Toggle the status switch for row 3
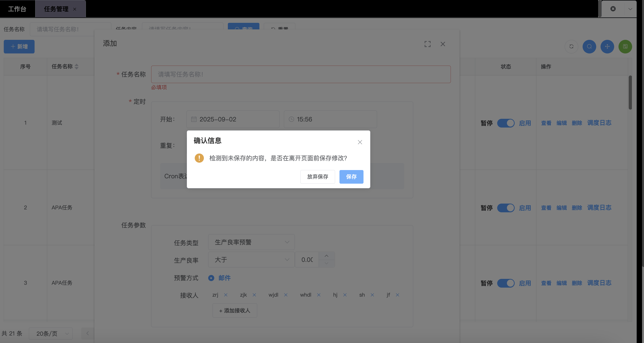Screen dimensions: 644x343 [505, 283]
